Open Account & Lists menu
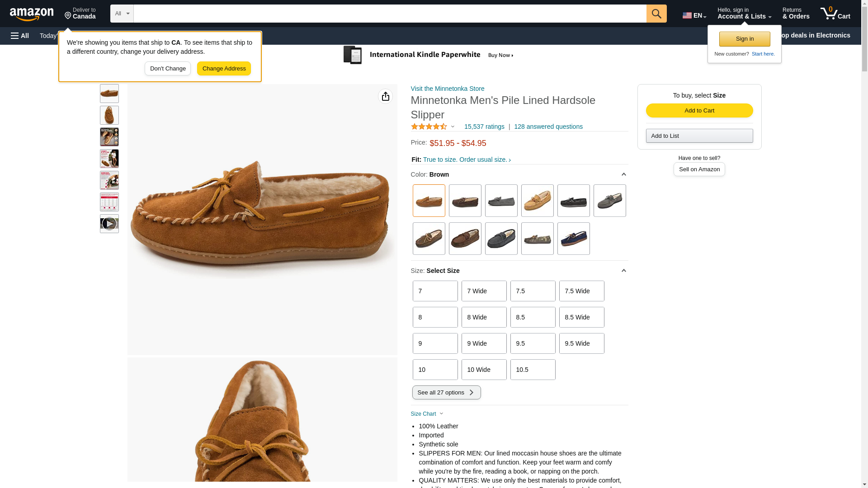Viewport: 868px width, 488px height. coord(744,14)
